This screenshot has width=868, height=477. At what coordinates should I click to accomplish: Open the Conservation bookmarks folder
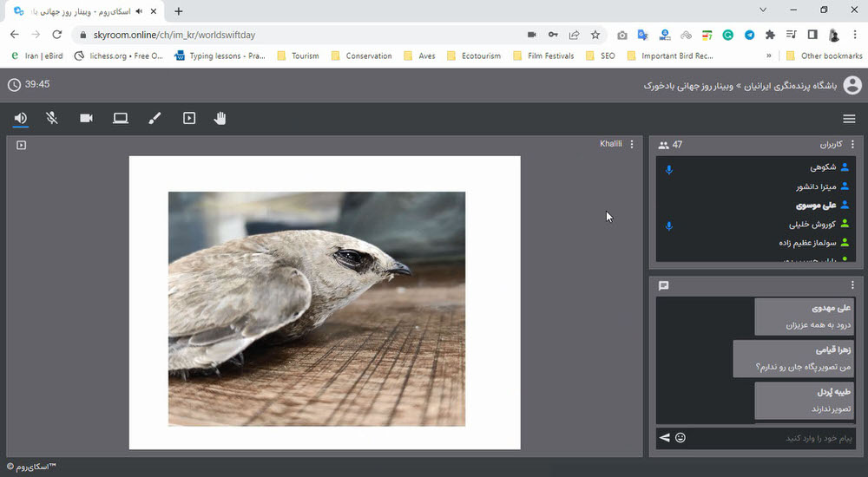point(361,56)
